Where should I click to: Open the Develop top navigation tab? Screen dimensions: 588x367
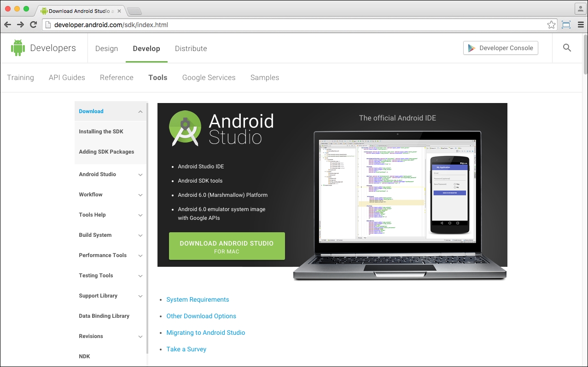point(146,48)
